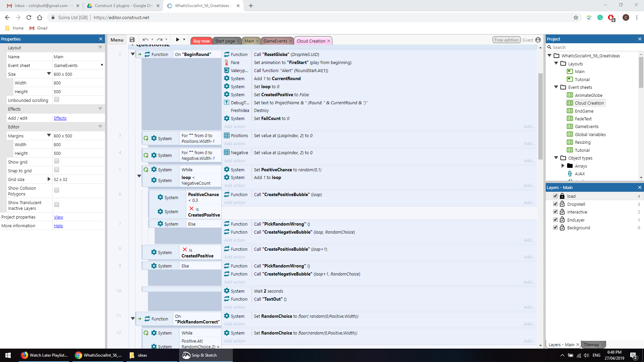The image size is (644, 362).
Task: Open the Guest account icon
Action: tap(538, 40)
